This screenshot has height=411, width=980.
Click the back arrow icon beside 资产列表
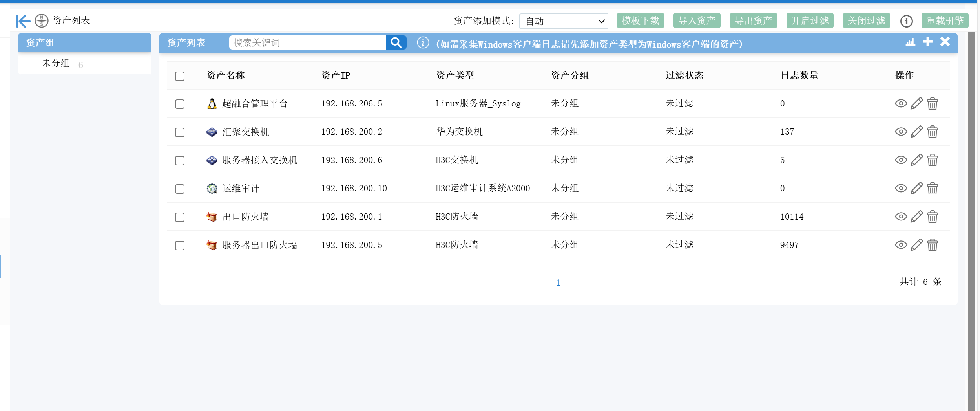coord(23,21)
